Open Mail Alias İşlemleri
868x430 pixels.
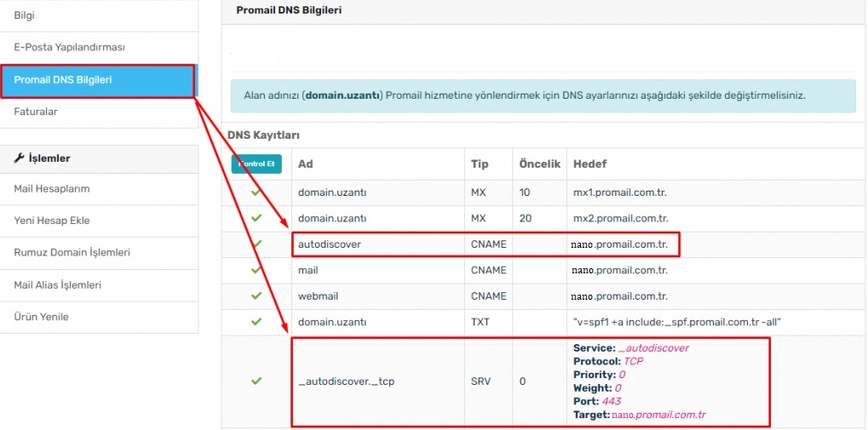(x=59, y=284)
